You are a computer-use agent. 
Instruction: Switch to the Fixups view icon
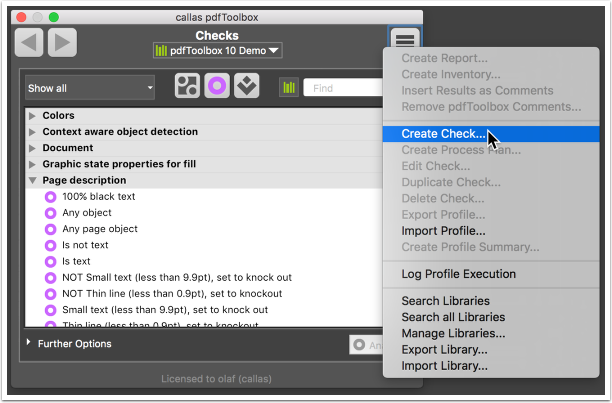[x=247, y=86]
